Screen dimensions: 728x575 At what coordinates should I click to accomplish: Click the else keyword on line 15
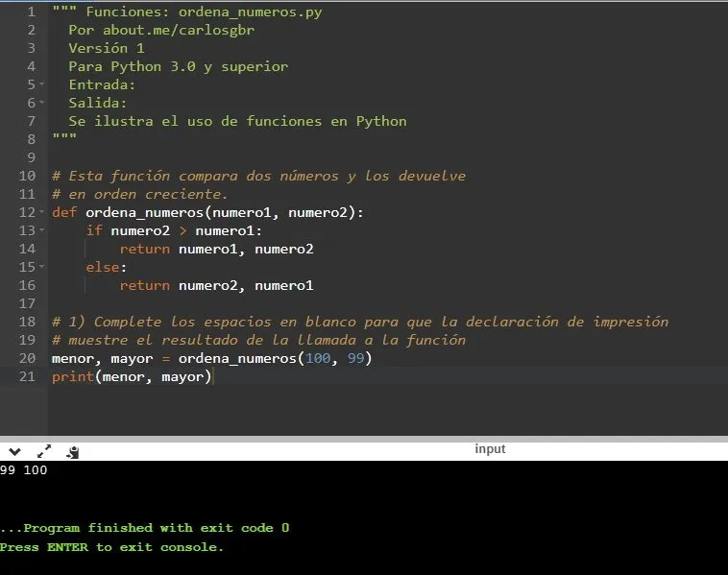click(x=103, y=267)
